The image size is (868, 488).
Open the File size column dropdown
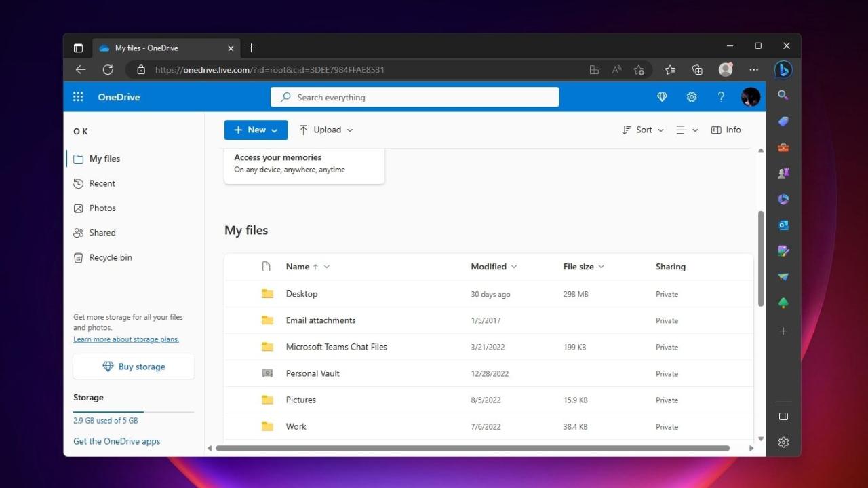coord(601,267)
